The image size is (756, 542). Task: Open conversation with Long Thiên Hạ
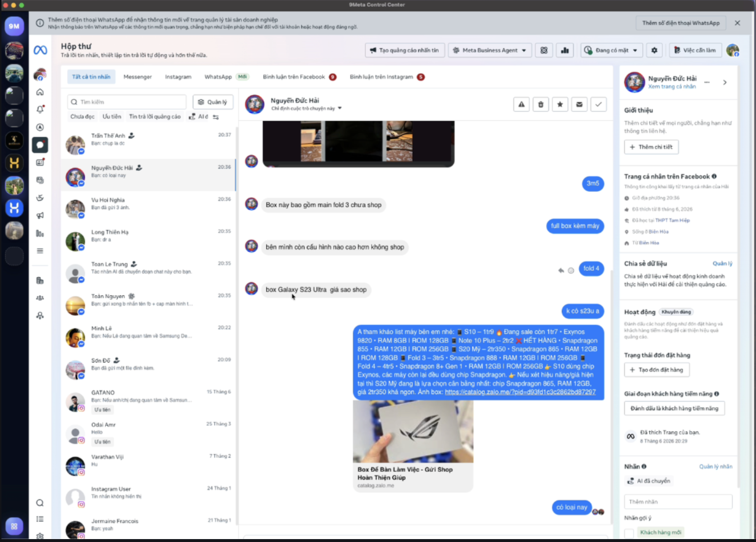point(148,239)
